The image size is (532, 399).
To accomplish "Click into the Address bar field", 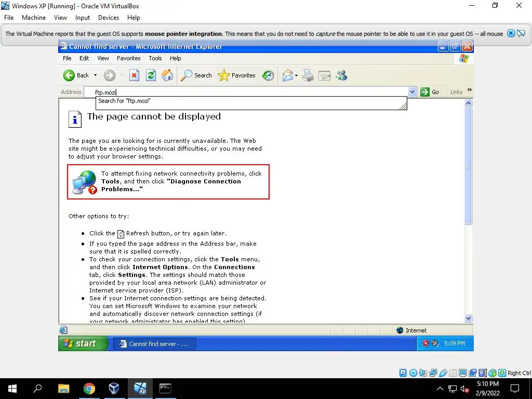I will 246,92.
